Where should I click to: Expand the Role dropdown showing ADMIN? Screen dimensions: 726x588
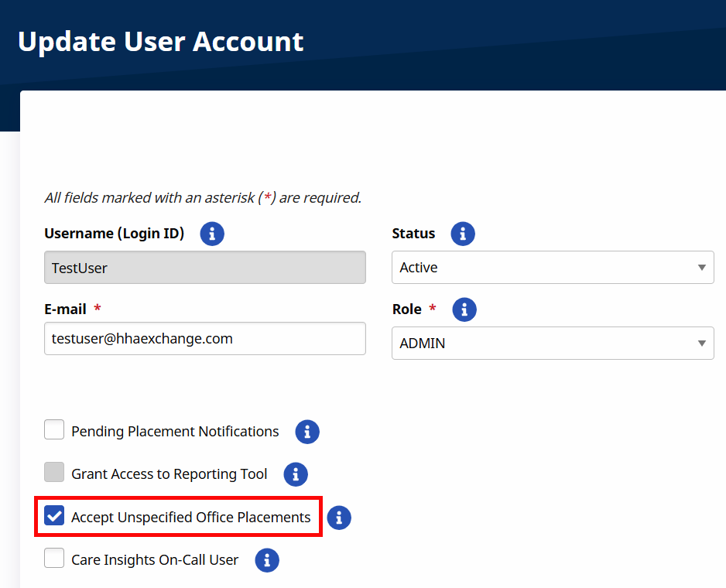(553, 344)
